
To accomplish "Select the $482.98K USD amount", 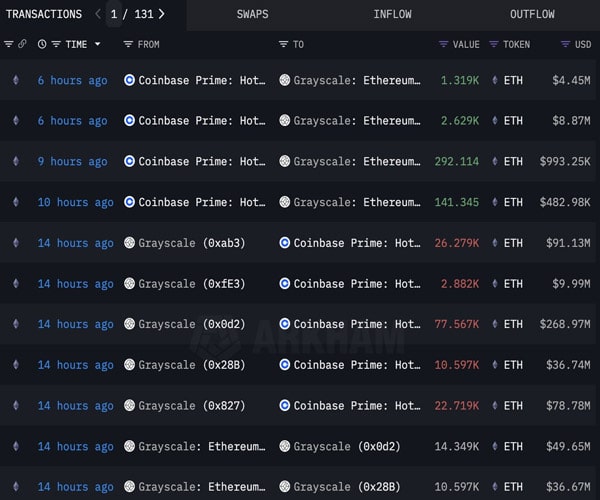I will [565, 202].
